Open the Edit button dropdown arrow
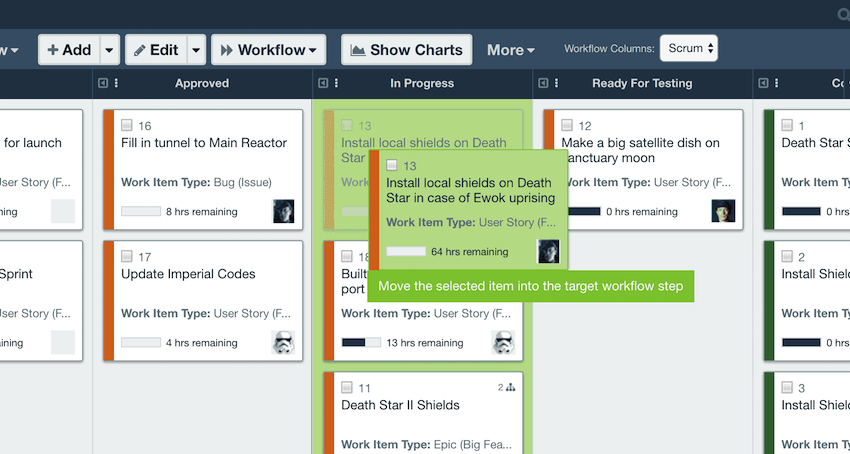Screen dimensions: 850x454 point(196,50)
